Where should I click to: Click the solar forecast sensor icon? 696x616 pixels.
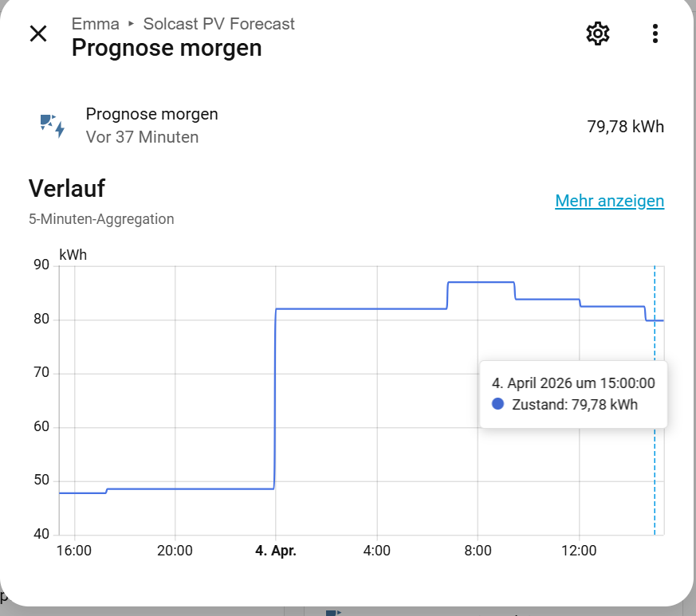coord(53,126)
